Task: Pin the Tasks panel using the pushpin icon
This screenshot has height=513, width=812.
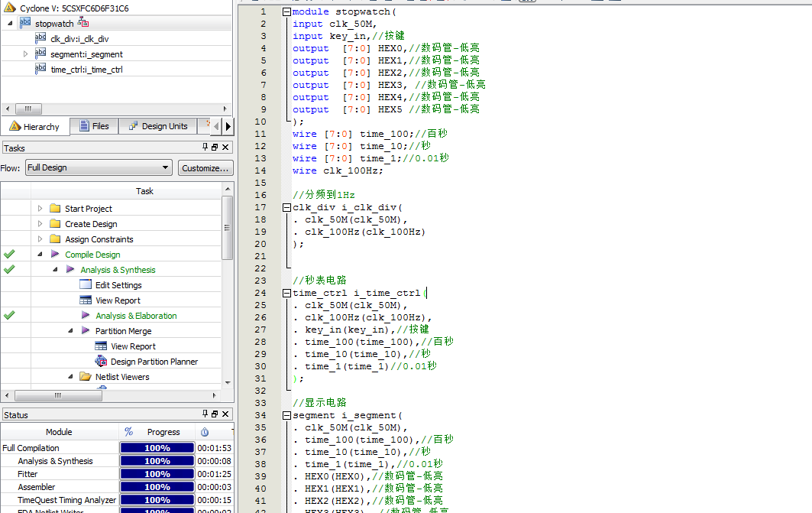Action: click(205, 148)
